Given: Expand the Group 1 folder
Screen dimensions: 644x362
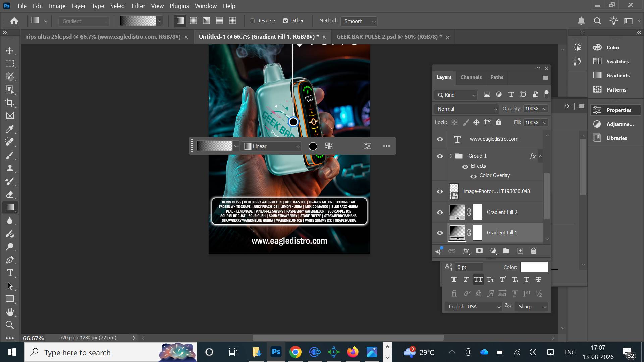Looking at the screenshot, I should (x=451, y=156).
